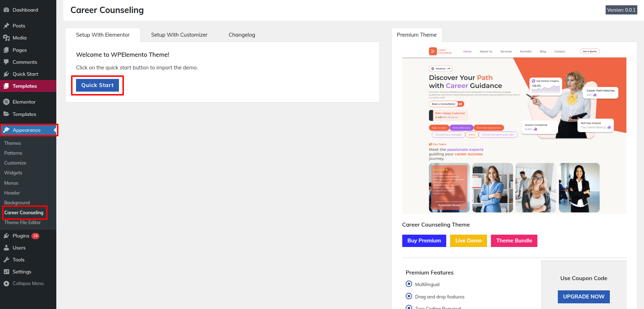Select the Drag and drop features bullet

pyautogui.click(x=409, y=296)
